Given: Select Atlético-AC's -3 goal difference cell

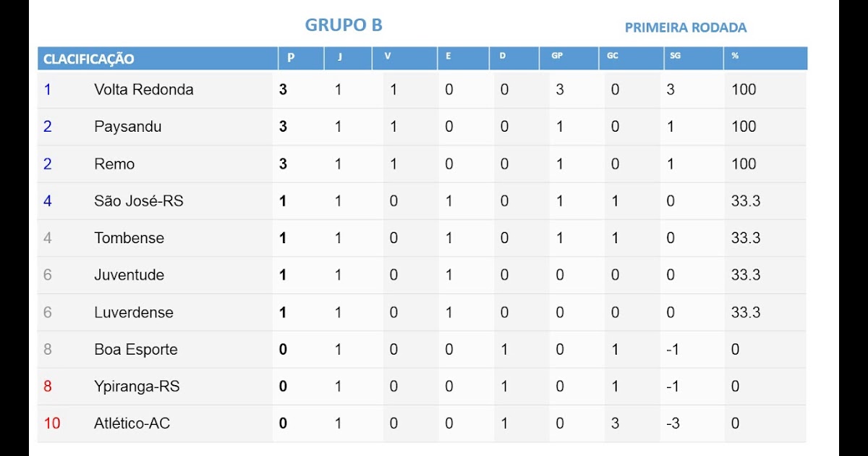Looking at the screenshot, I should 673,423.
